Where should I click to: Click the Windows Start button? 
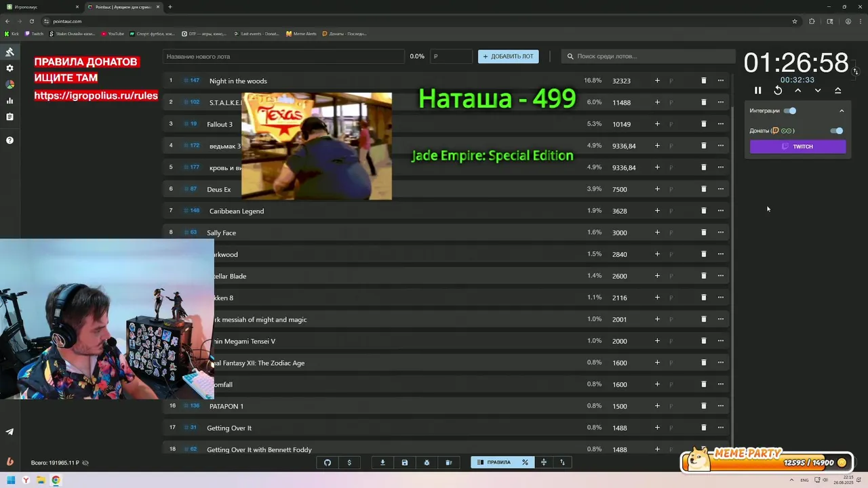(10, 481)
